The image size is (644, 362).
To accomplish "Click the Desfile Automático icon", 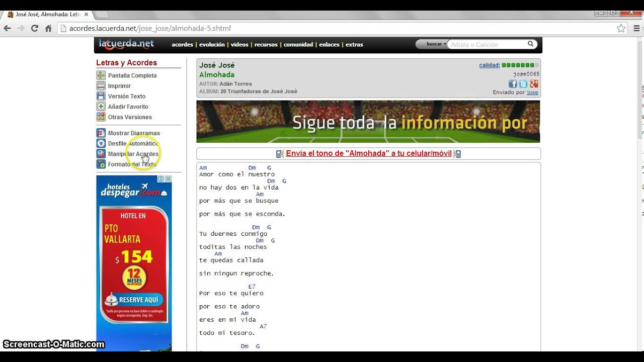I will point(101,143).
